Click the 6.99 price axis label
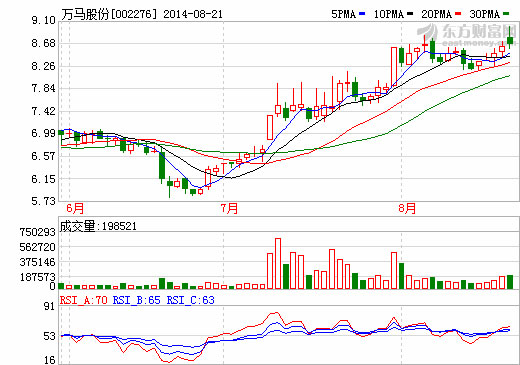The image size is (520, 365). point(43,133)
